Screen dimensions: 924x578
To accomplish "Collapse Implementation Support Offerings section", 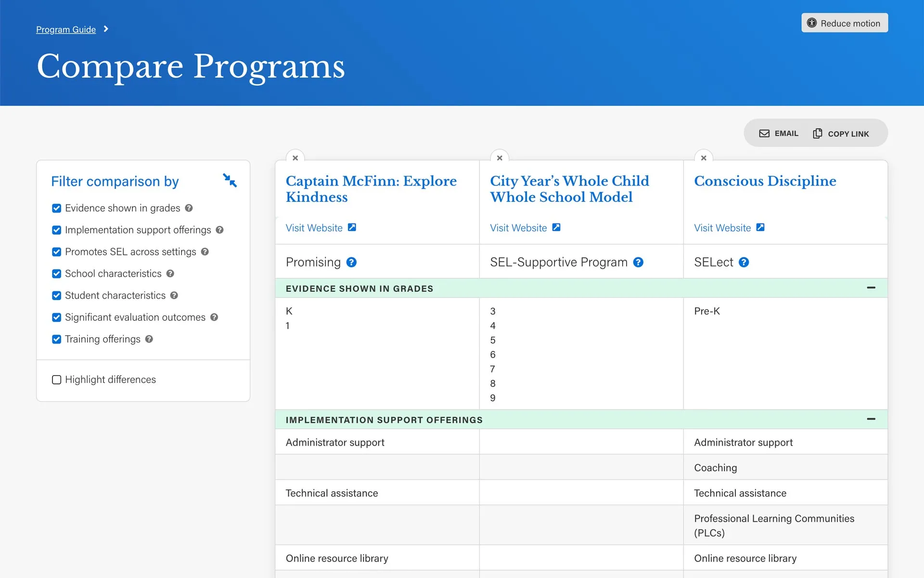I will pyautogui.click(x=871, y=419).
